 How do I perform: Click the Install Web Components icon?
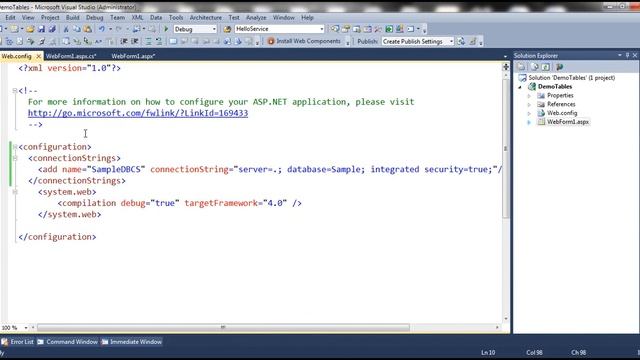271,41
